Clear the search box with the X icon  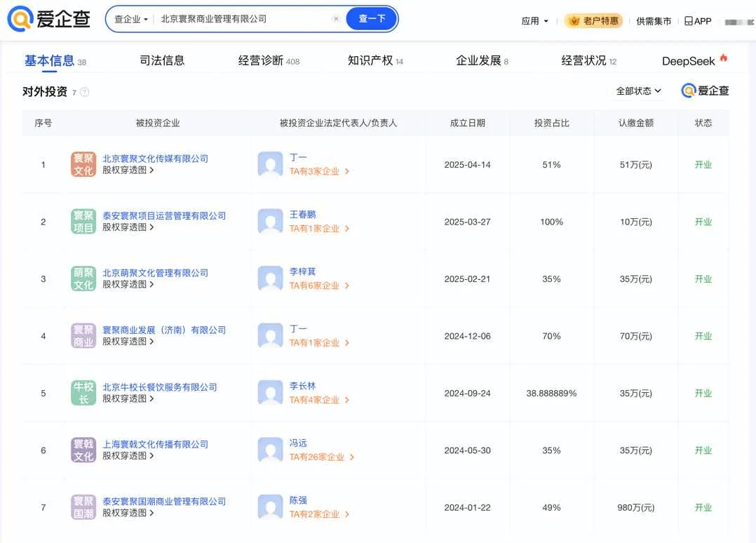click(336, 19)
